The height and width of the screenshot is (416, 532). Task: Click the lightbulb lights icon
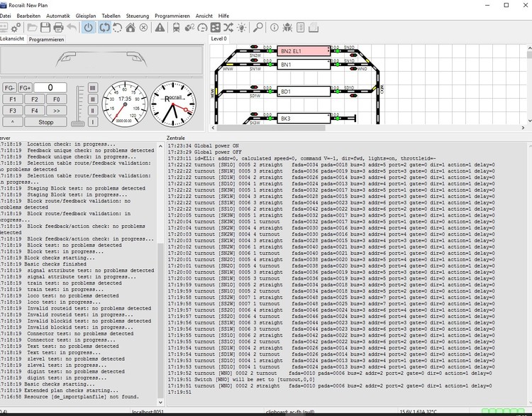(x=243, y=28)
